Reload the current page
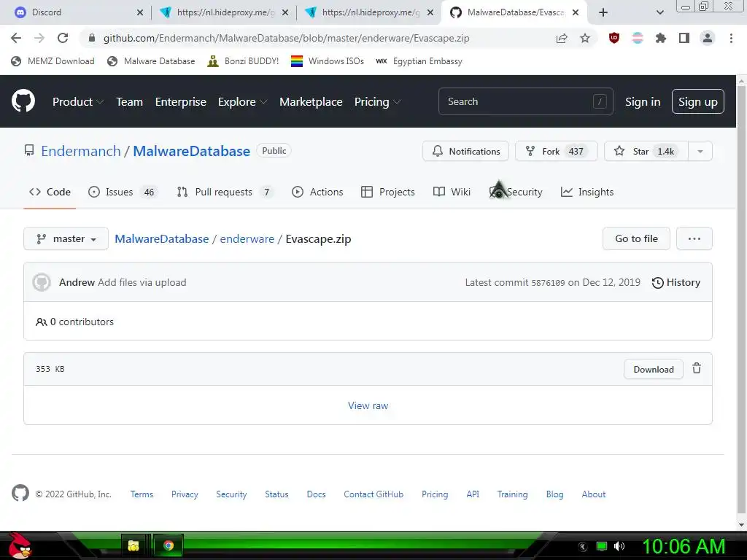 (63, 38)
